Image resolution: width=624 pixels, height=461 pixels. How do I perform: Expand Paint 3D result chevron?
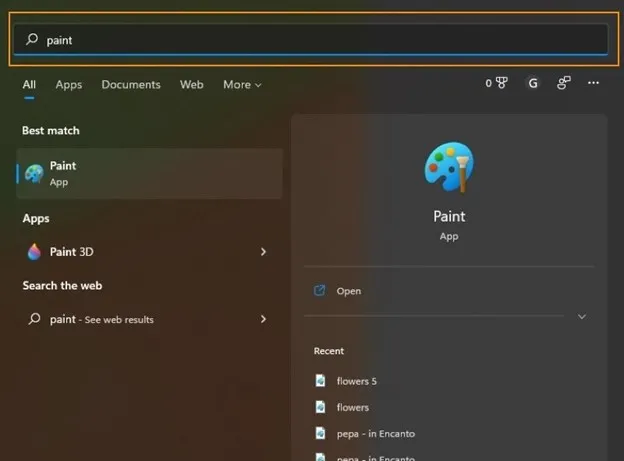(x=263, y=252)
